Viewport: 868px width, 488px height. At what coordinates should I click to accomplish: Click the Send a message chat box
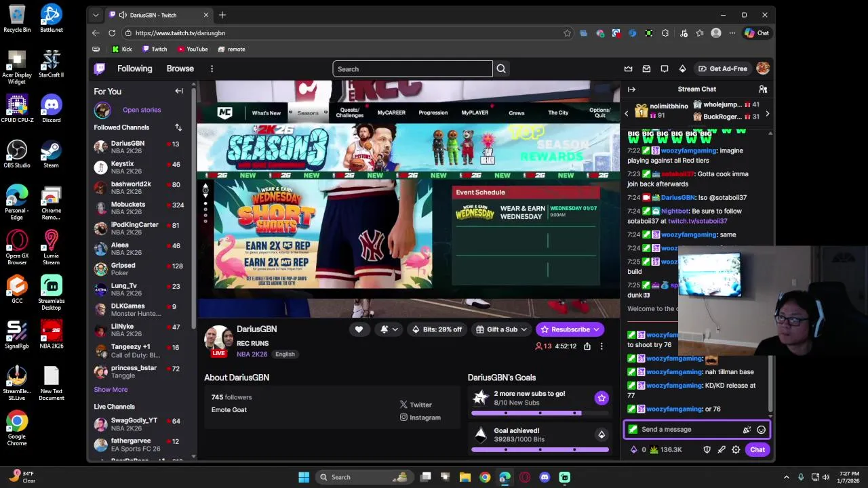696,430
